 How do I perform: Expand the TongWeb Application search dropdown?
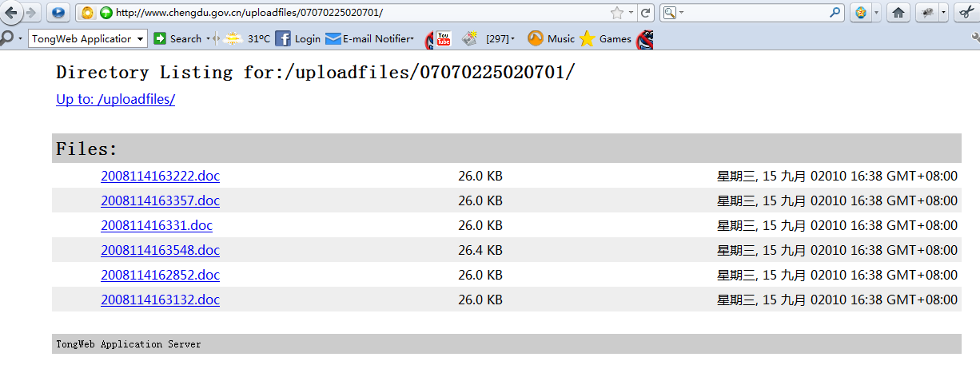click(141, 38)
